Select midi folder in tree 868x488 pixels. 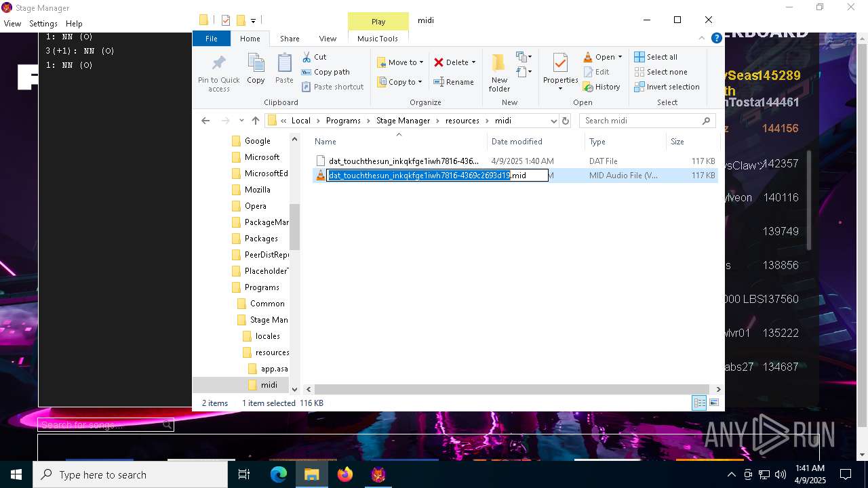coord(269,385)
